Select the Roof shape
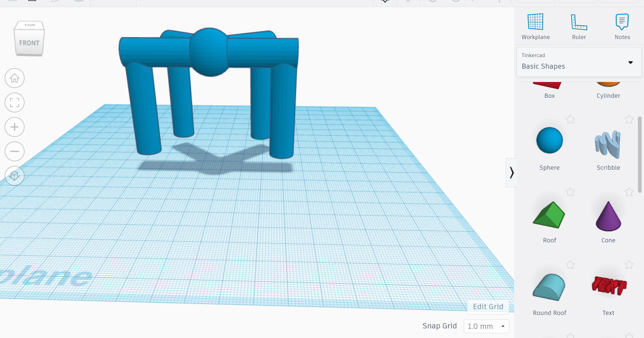 point(549,215)
